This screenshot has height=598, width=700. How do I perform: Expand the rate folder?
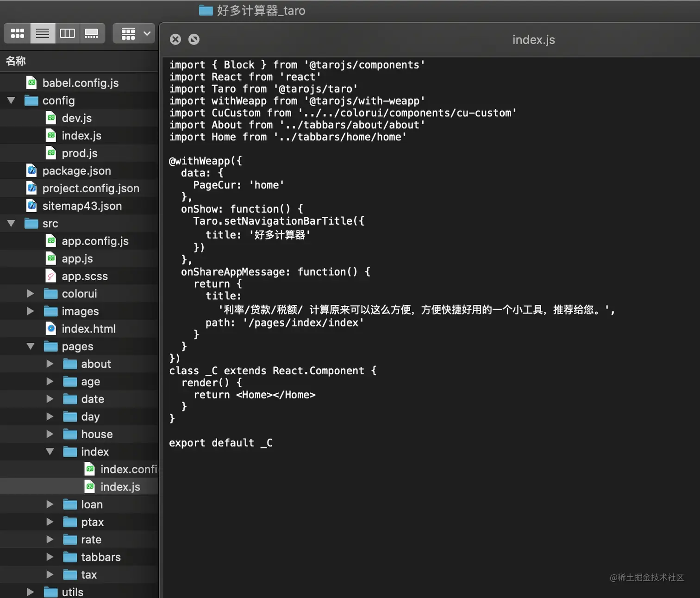click(50, 540)
